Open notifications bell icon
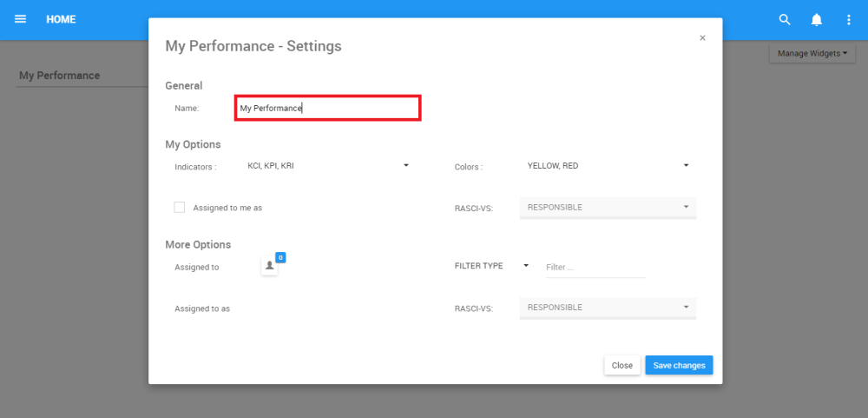This screenshot has height=418, width=868. (x=817, y=19)
